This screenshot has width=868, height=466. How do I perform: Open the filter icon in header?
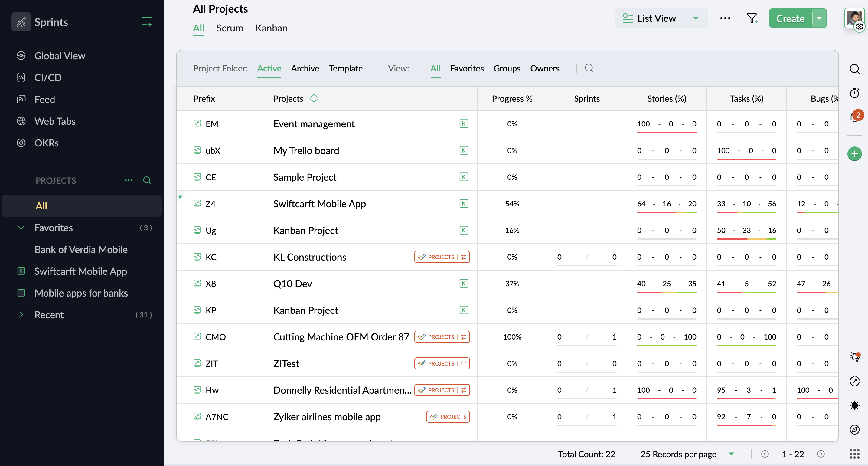click(x=752, y=18)
